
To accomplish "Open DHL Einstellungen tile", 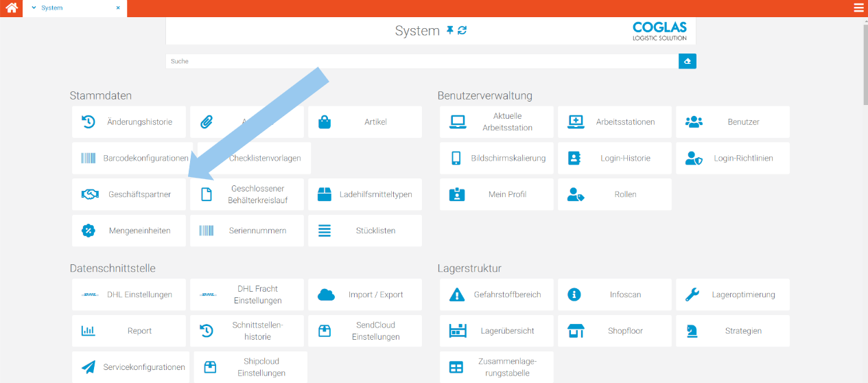I will (129, 294).
